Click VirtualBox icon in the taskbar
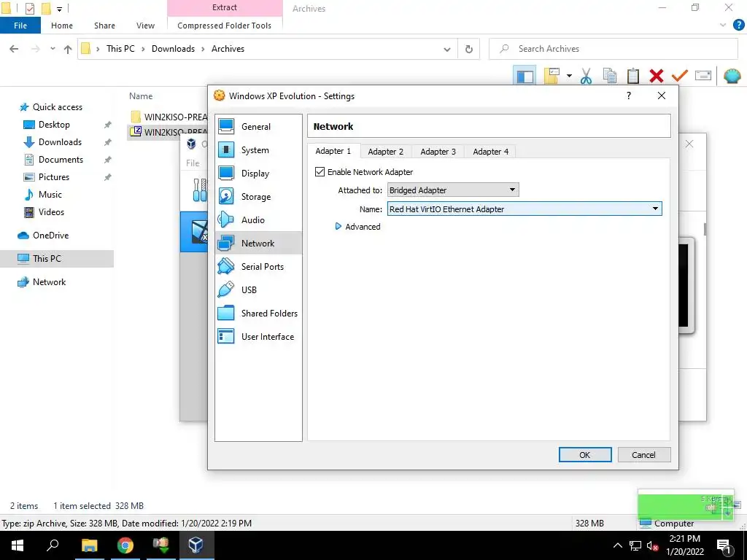 pos(196,545)
